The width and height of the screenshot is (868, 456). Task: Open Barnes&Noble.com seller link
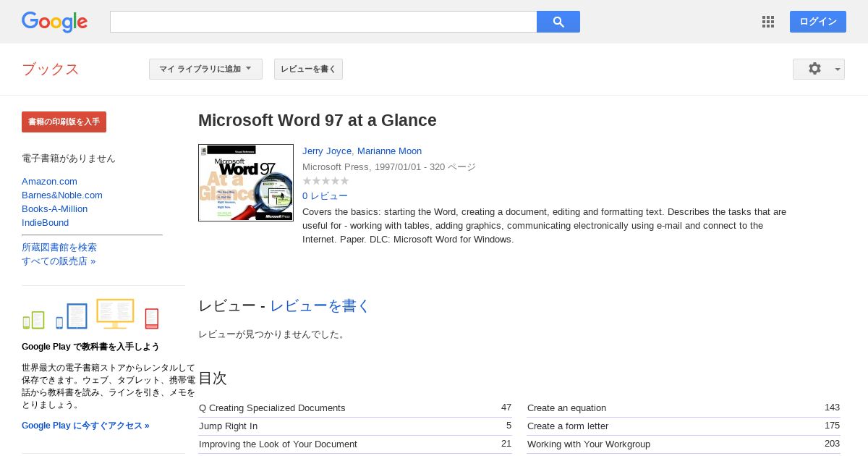click(x=62, y=195)
